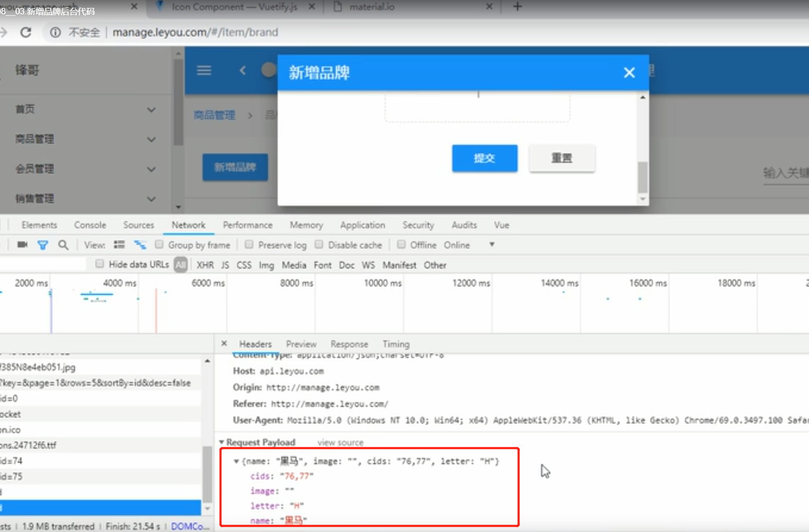Reload the manage.leyou.com page
809x532 pixels.
(x=25, y=32)
